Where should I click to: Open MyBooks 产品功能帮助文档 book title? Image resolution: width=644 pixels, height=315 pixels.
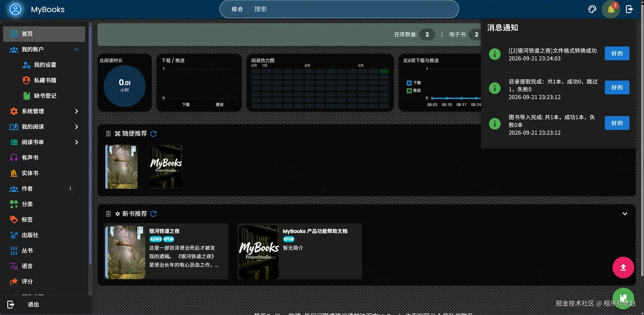tap(315, 231)
